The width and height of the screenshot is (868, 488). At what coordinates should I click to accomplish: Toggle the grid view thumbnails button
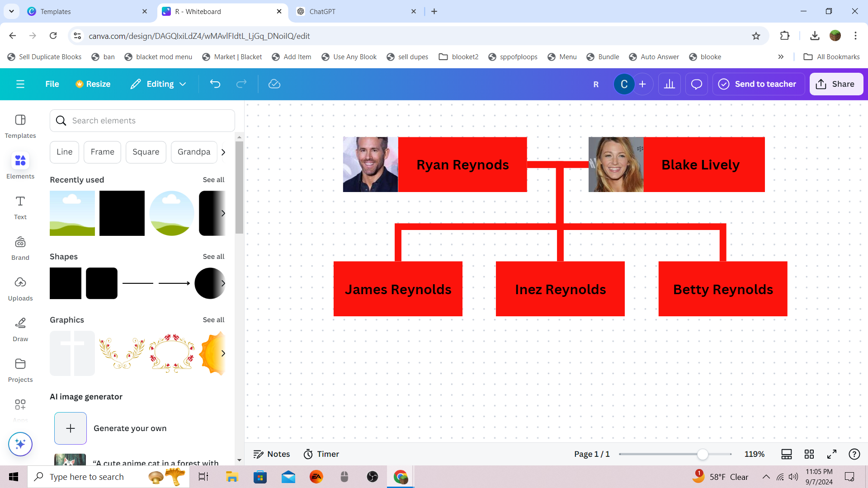[809, 454]
